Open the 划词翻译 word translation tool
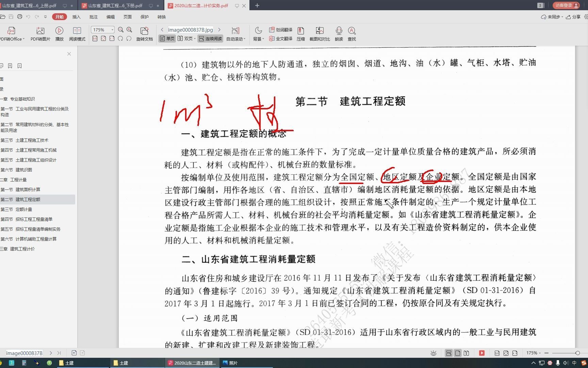Screen dimensions: 588x368 coord(281,30)
